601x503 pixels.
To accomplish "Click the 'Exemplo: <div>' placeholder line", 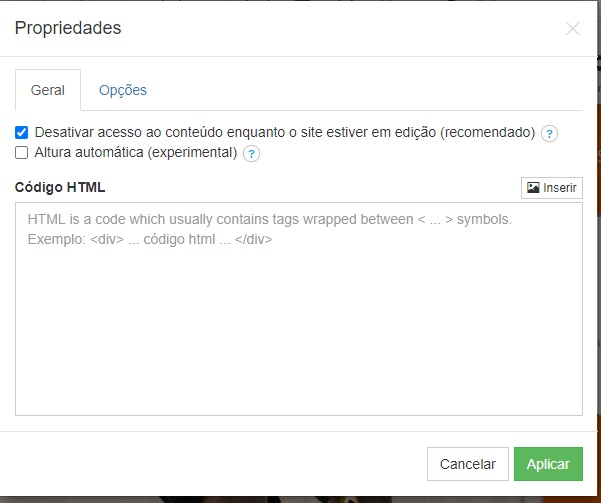I will [x=150, y=239].
